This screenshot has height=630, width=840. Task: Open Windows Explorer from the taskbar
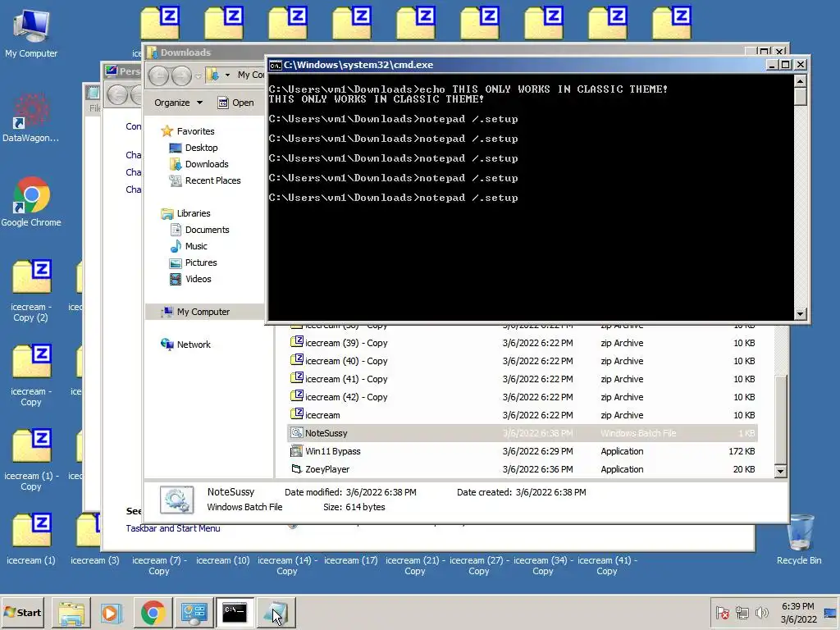[71, 612]
